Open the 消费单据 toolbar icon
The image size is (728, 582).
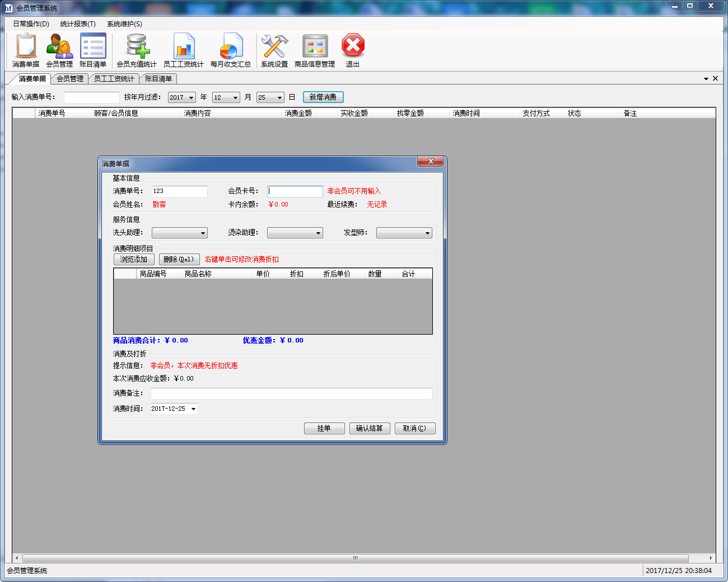pos(26,49)
